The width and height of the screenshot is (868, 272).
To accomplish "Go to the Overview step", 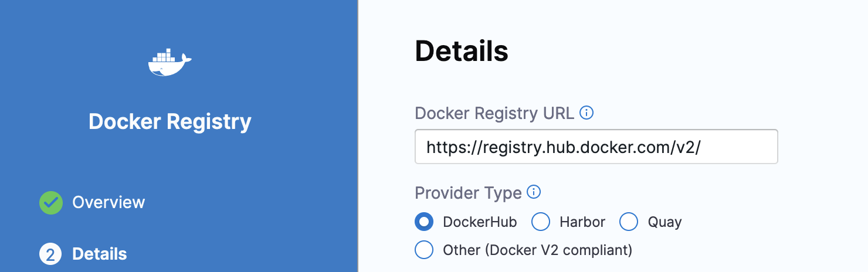I will tap(108, 203).
